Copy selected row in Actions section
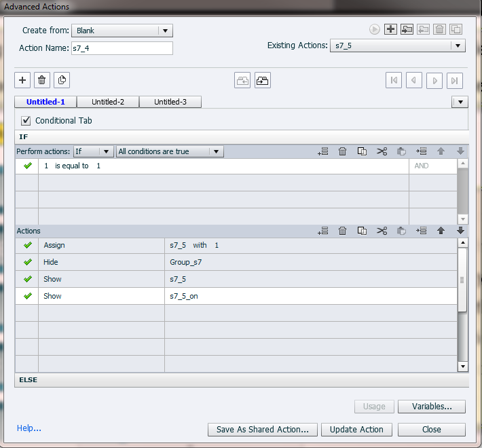This screenshot has width=482, height=448. (x=362, y=231)
